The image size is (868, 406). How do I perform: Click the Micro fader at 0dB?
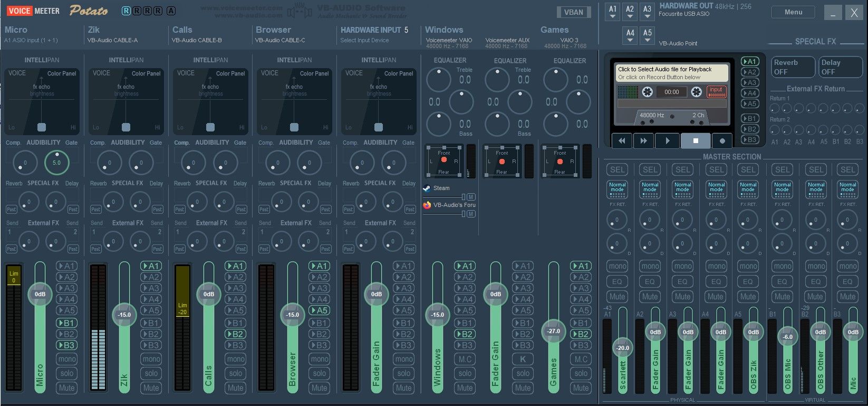pos(40,294)
